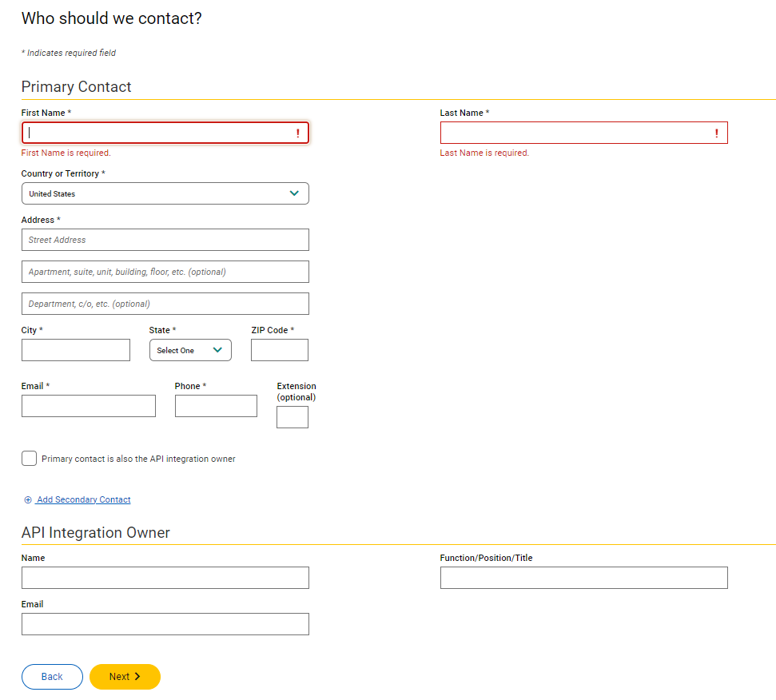776x700 pixels.
Task: Click the Street Address field
Action: (165, 240)
